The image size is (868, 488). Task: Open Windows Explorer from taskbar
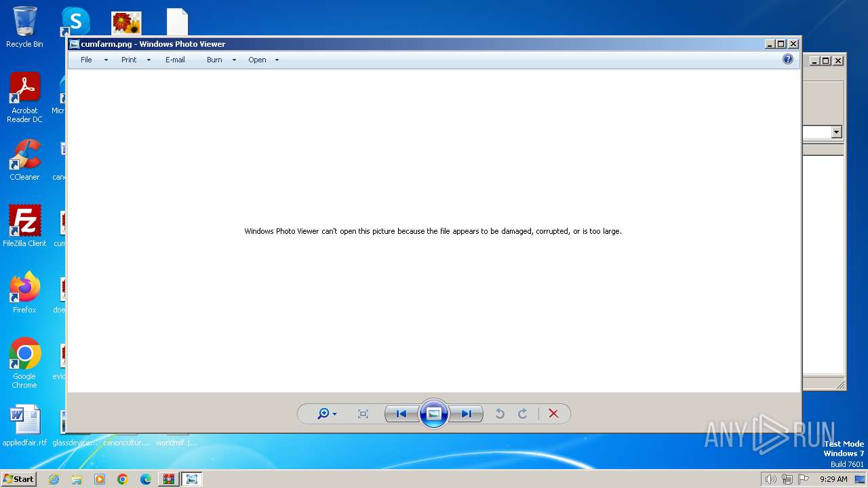(77, 479)
